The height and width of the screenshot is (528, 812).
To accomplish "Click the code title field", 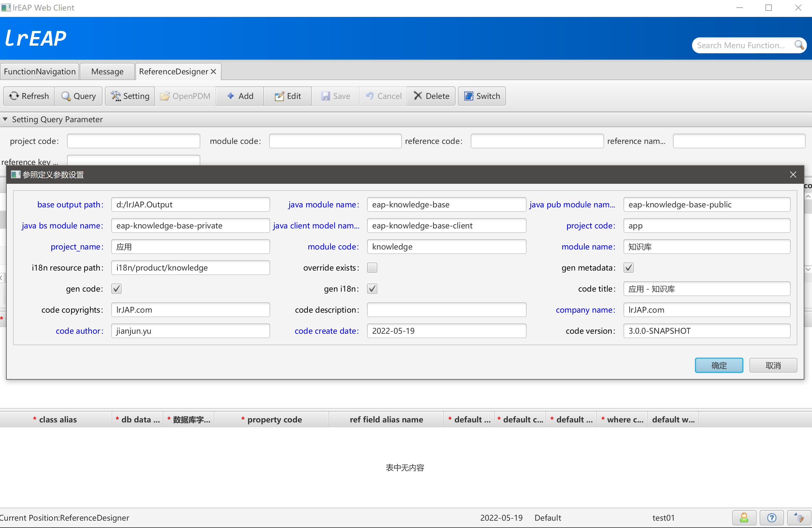I will pos(707,289).
